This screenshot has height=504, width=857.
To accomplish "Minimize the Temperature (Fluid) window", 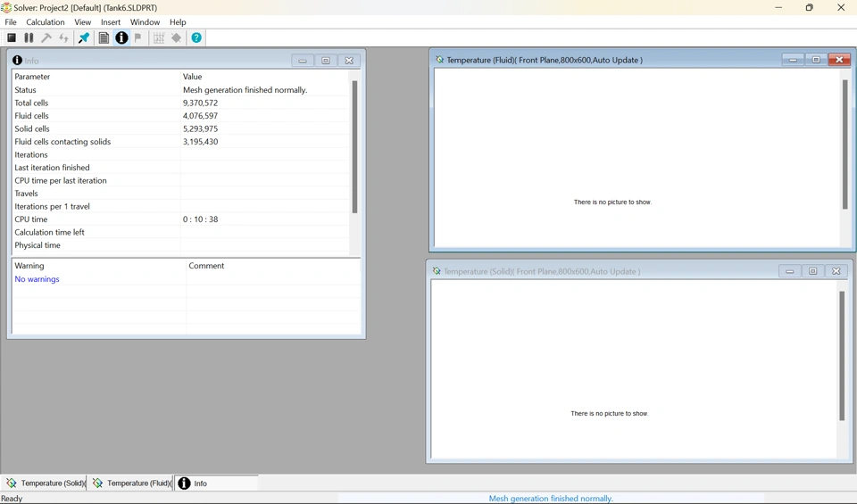I will point(793,60).
